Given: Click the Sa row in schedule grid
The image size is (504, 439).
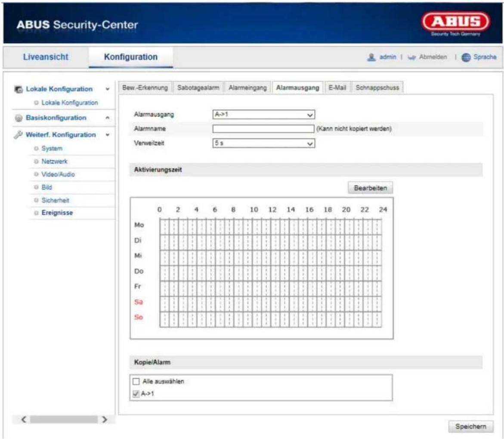Looking at the screenshot, I should click(271, 304).
